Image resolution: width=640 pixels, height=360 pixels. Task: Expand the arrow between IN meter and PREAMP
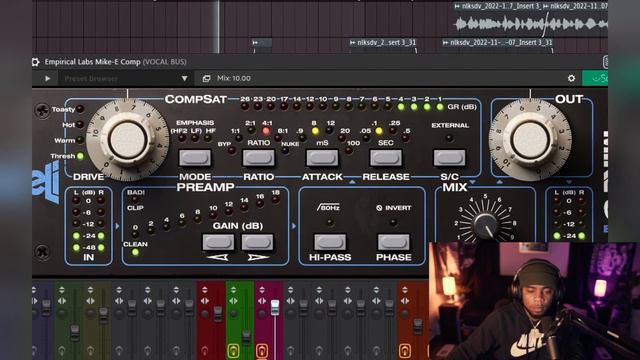(x=118, y=226)
